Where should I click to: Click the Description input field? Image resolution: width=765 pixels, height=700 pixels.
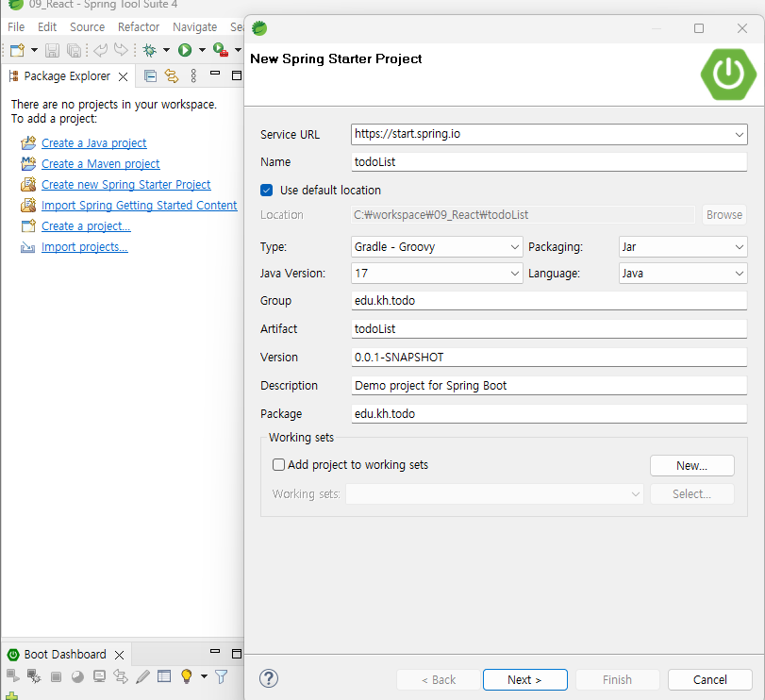[549, 385]
